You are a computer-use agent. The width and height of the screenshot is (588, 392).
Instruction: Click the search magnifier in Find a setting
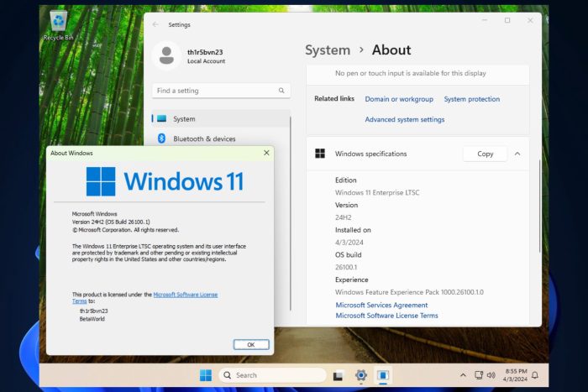[281, 91]
